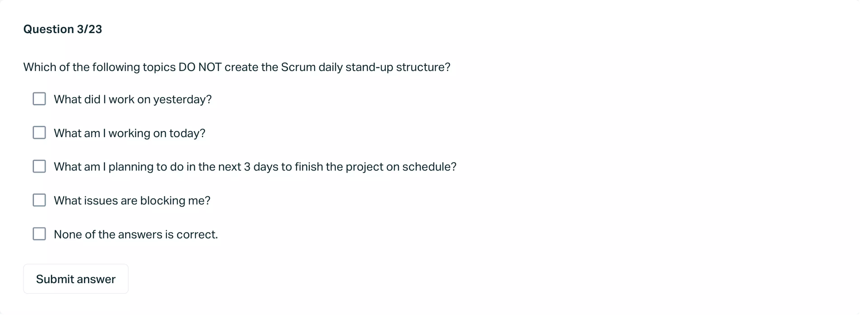Tick the 'What am I working on today?' box
868x317 pixels.
point(39,133)
